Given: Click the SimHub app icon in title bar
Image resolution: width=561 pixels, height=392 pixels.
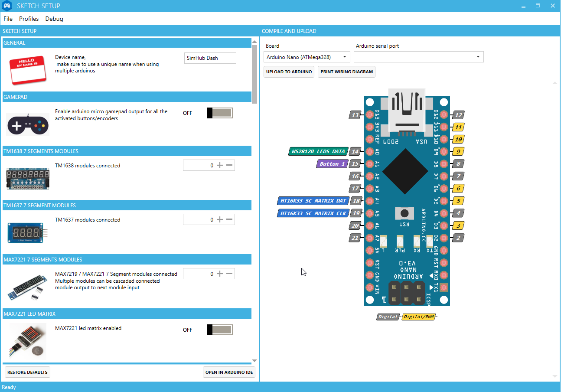Looking at the screenshot, I should click(7, 6).
